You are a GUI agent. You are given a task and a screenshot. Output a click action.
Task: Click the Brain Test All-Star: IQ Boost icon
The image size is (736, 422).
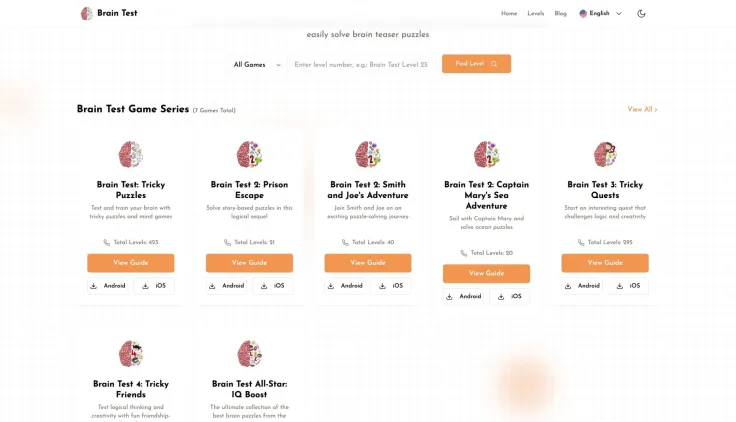pyautogui.click(x=249, y=353)
